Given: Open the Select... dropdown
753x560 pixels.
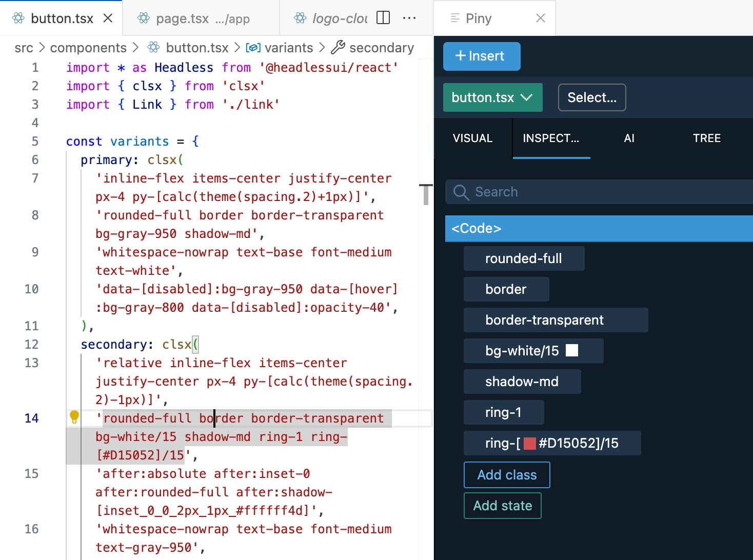Looking at the screenshot, I should (592, 97).
